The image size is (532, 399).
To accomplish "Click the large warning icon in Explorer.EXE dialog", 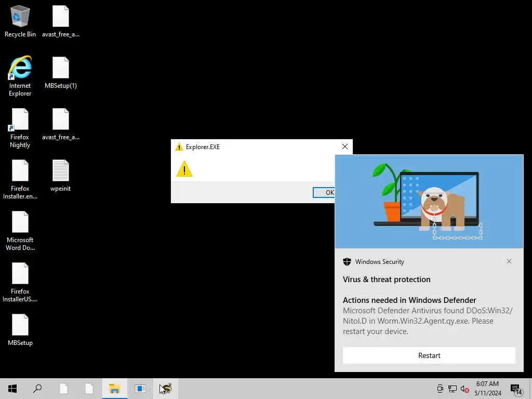I will click(184, 169).
